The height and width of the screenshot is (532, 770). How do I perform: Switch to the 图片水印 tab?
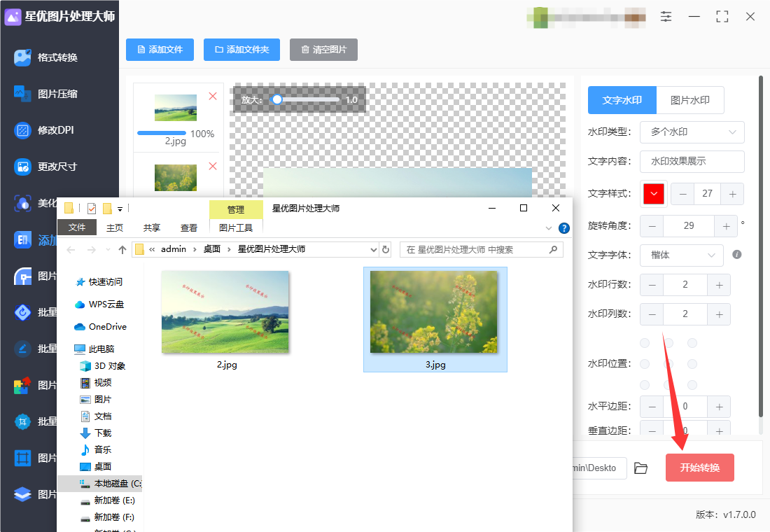click(x=690, y=100)
